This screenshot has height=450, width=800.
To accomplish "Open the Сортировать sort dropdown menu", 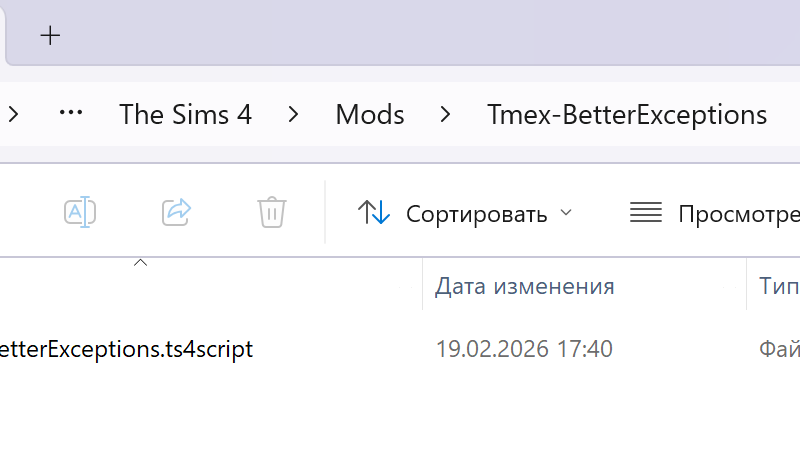I will point(465,213).
